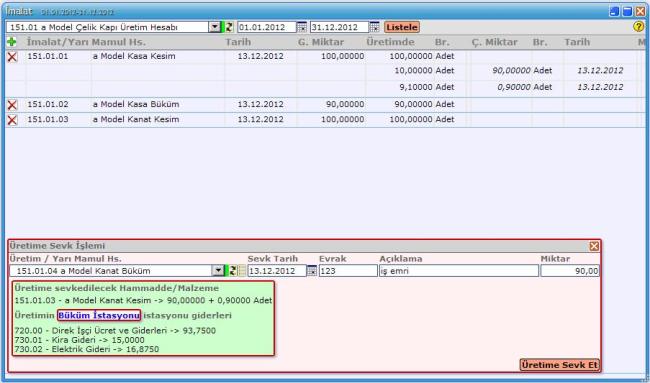Image resolution: width=650 pixels, height=383 pixels.
Task: Click the Miktar field showing 90,00
Action: [570, 271]
